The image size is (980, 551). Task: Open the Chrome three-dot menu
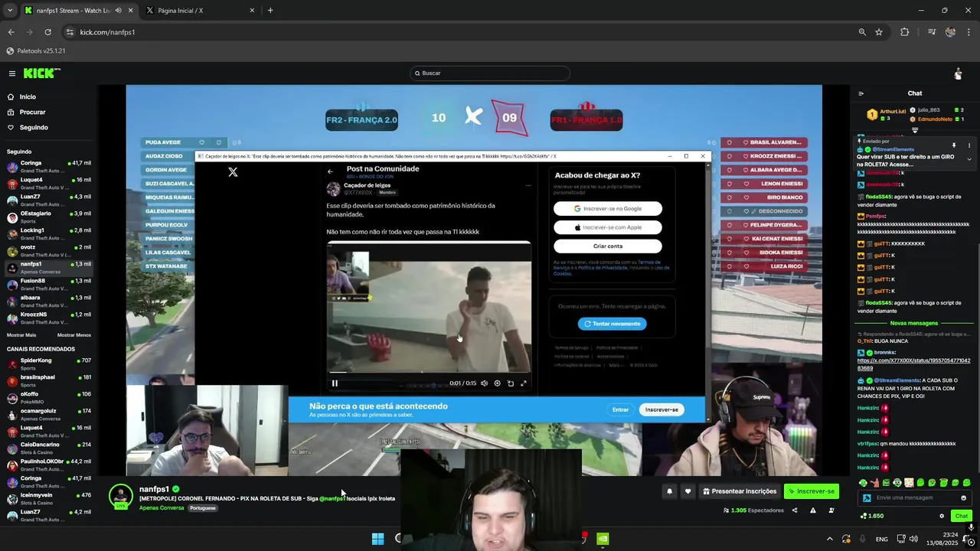tap(969, 32)
